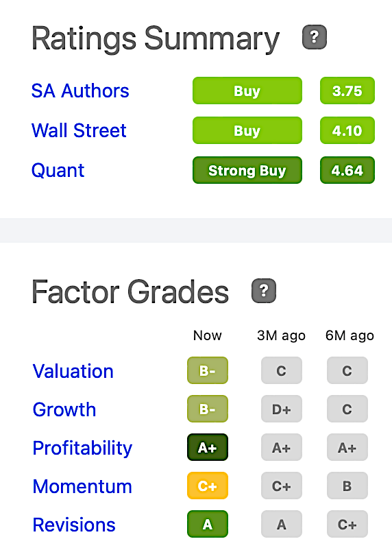Open the SA Authors ratings link
This screenshot has width=392, height=550.
pyautogui.click(x=80, y=91)
